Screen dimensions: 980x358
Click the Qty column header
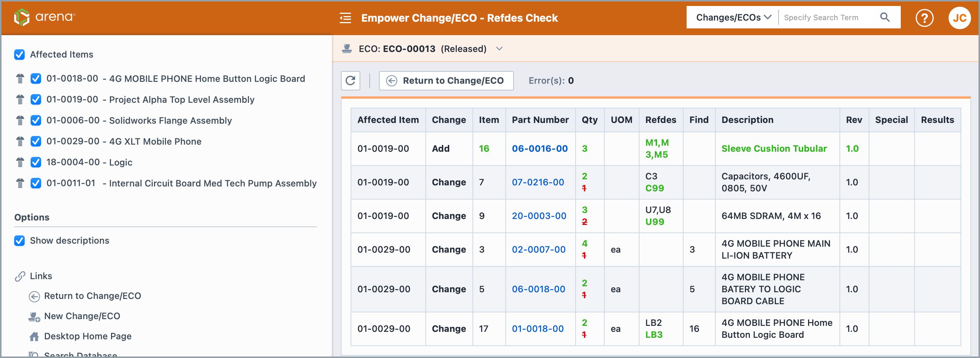coord(589,120)
